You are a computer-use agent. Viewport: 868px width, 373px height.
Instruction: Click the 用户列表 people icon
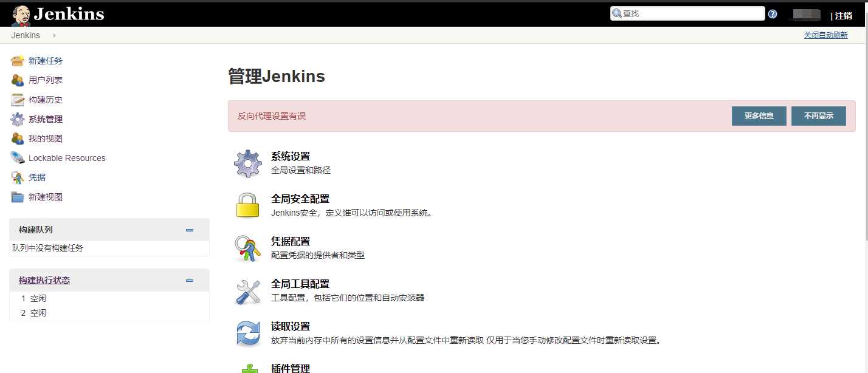tap(18, 80)
